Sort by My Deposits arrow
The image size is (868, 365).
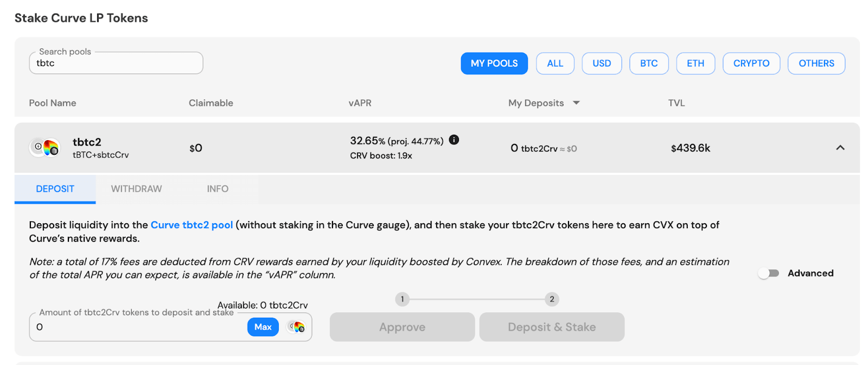click(x=576, y=103)
